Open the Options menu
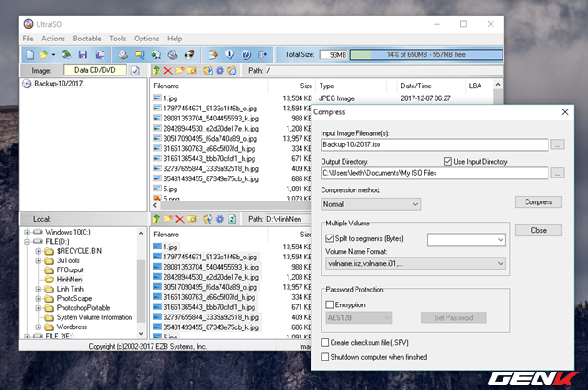 pos(147,39)
